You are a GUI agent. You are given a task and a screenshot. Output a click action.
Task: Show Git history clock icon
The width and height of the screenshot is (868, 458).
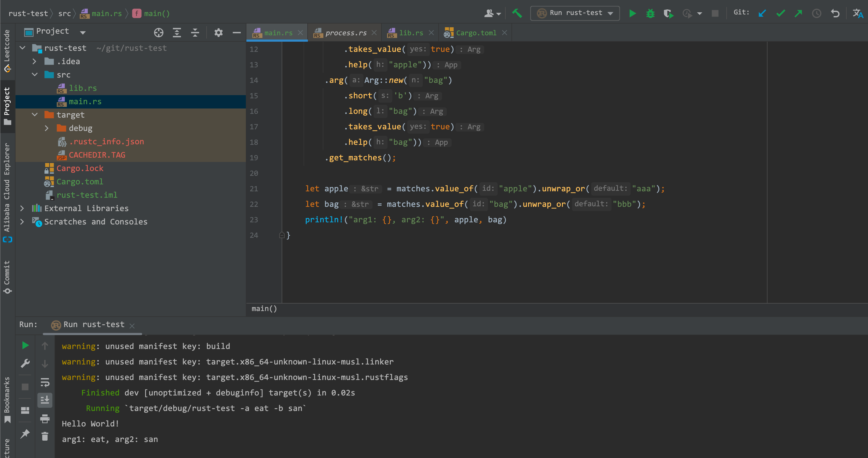816,13
